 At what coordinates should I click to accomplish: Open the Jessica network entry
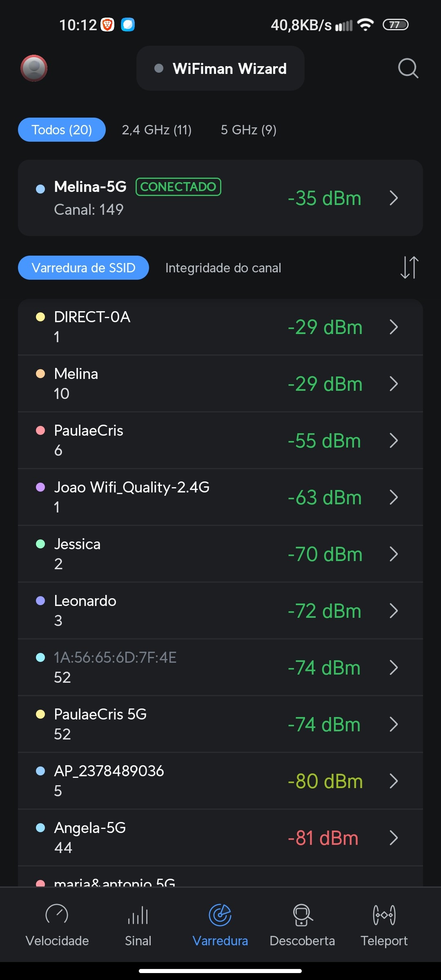coord(220,554)
